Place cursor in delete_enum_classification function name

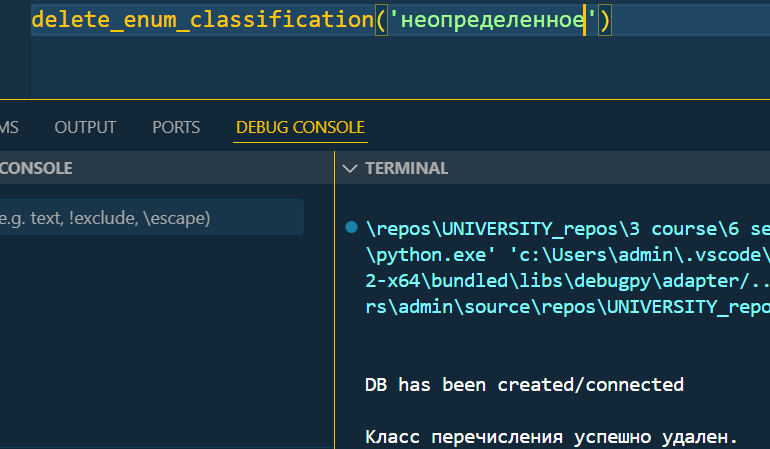202,20
